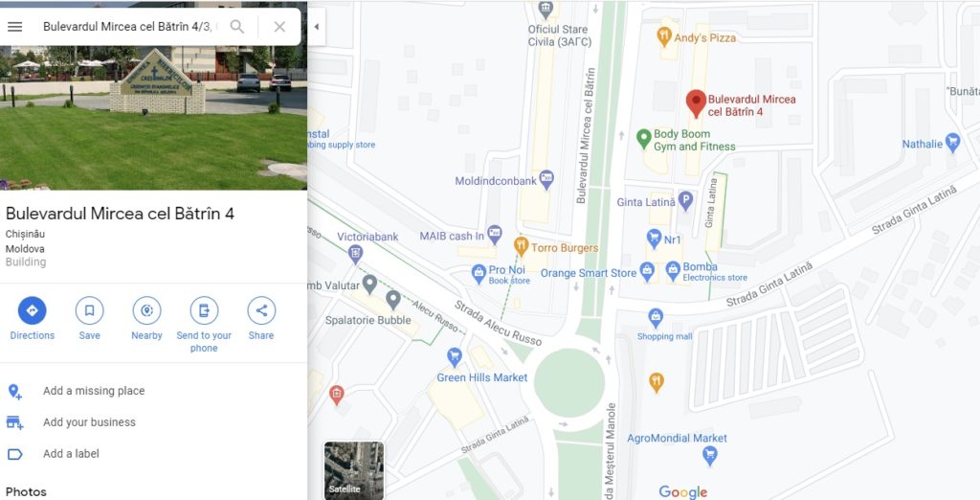Viewport: 980px width, 500px height.
Task: Click Send to your phone icon
Action: pos(204,310)
